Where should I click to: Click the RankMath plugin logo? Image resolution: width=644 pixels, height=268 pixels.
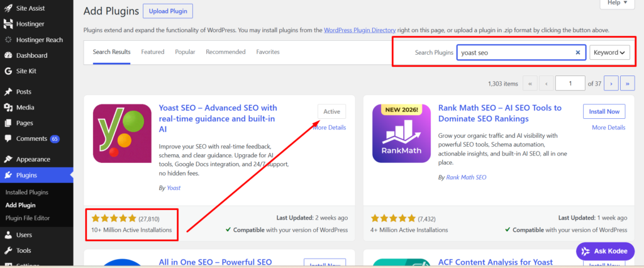(401, 133)
